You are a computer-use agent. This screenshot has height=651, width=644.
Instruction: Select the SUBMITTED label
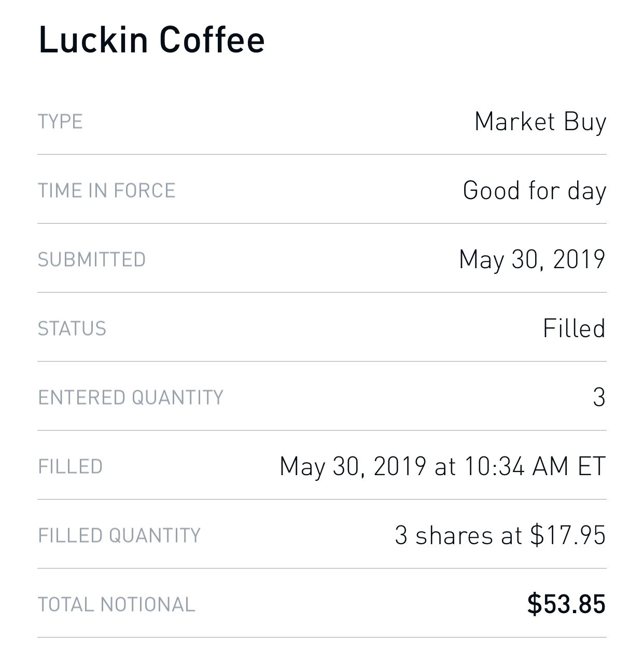[x=92, y=259]
